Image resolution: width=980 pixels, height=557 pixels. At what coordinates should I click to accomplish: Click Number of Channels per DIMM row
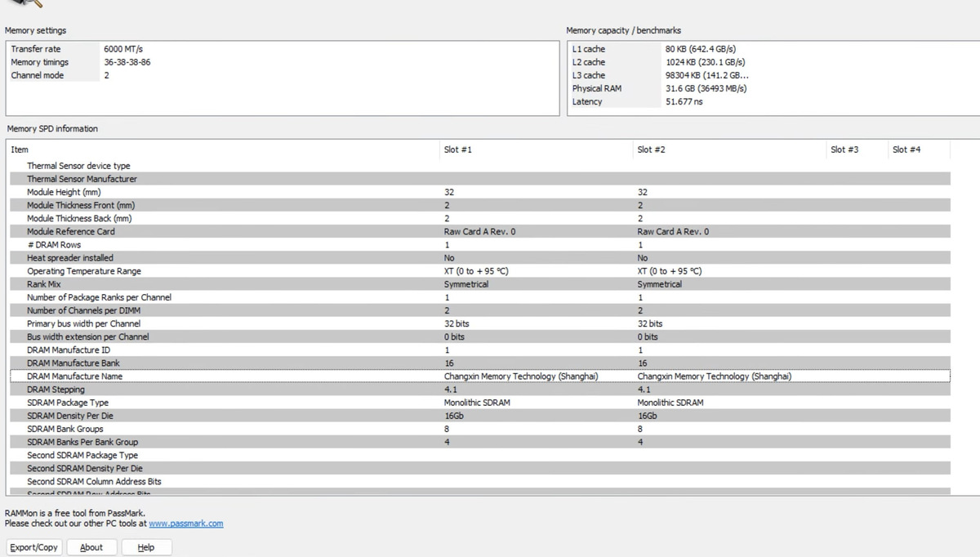point(479,310)
